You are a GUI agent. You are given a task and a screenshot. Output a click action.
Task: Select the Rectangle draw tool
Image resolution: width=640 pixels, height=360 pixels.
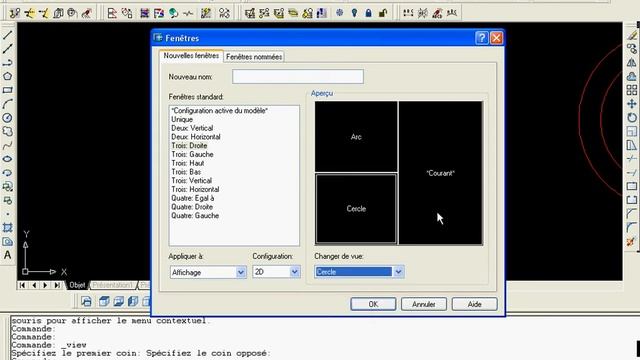pyautogui.click(x=7, y=90)
